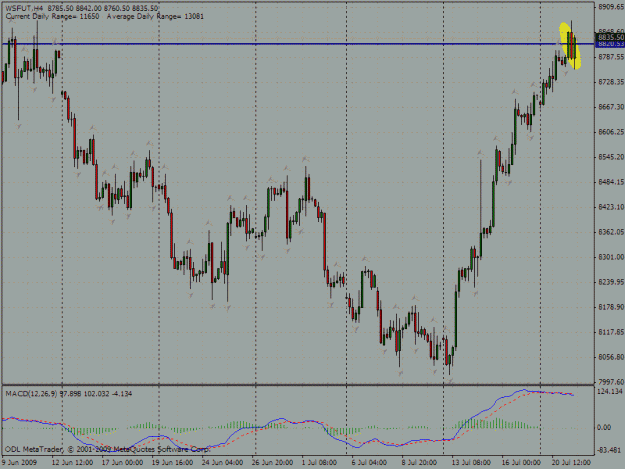The image size is (625, 469).
Task: Click the 8909.05 price axis label
Action: tap(611, 7)
